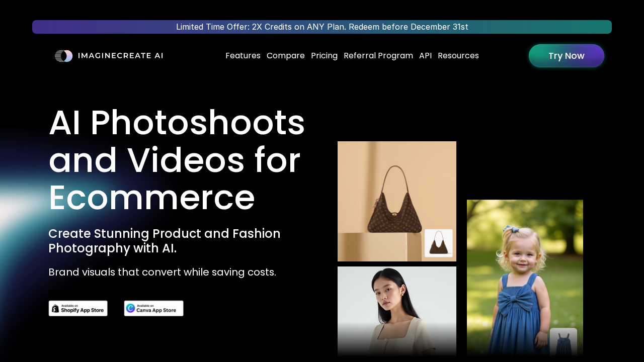The width and height of the screenshot is (644, 362).
Task: Open the Resources navigation item
Action: tap(458, 56)
